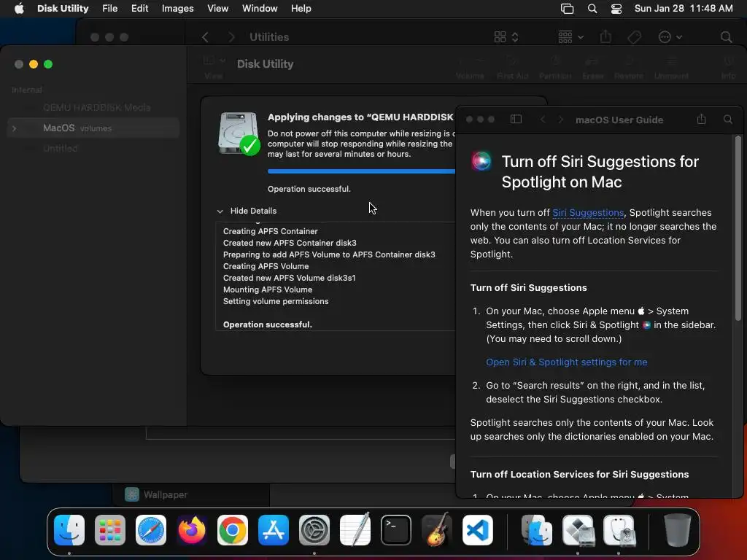The image size is (747, 560).
Task: Open the Images menu
Action: pyautogui.click(x=178, y=9)
